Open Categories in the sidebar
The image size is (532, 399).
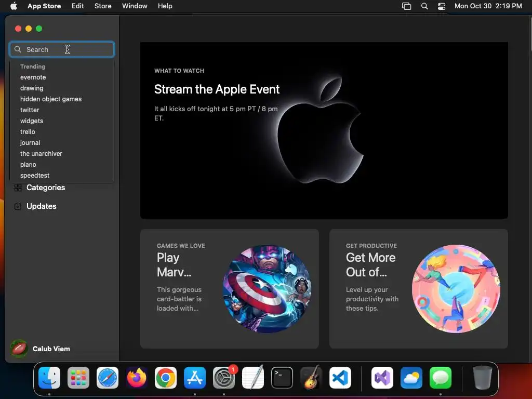(x=46, y=188)
